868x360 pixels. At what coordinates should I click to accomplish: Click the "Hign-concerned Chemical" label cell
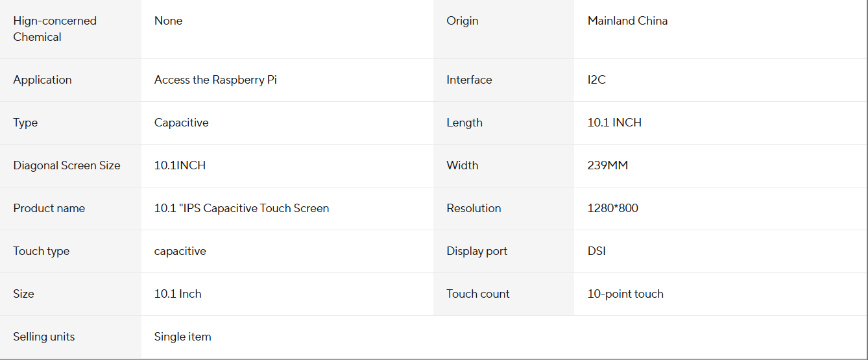coord(54,29)
